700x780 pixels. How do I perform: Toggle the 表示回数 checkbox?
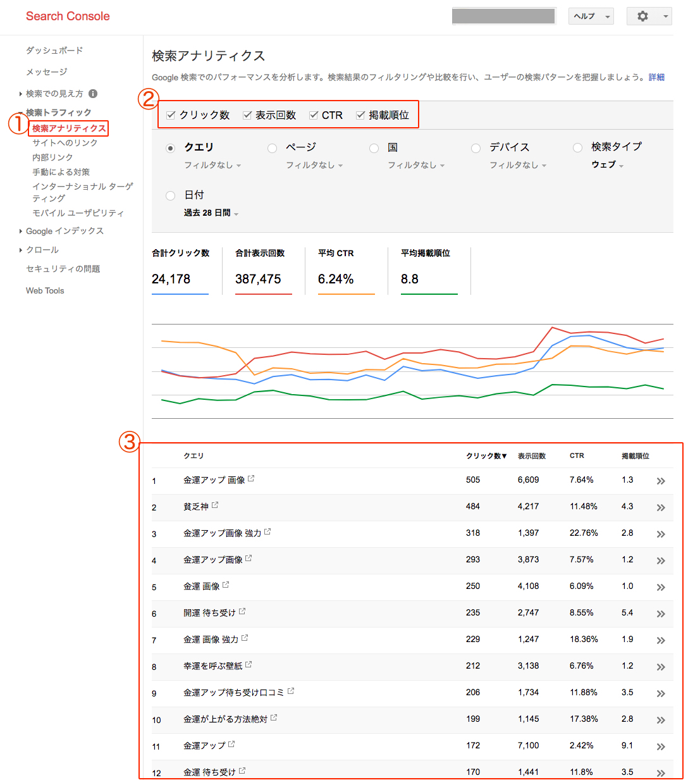pos(247,115)
